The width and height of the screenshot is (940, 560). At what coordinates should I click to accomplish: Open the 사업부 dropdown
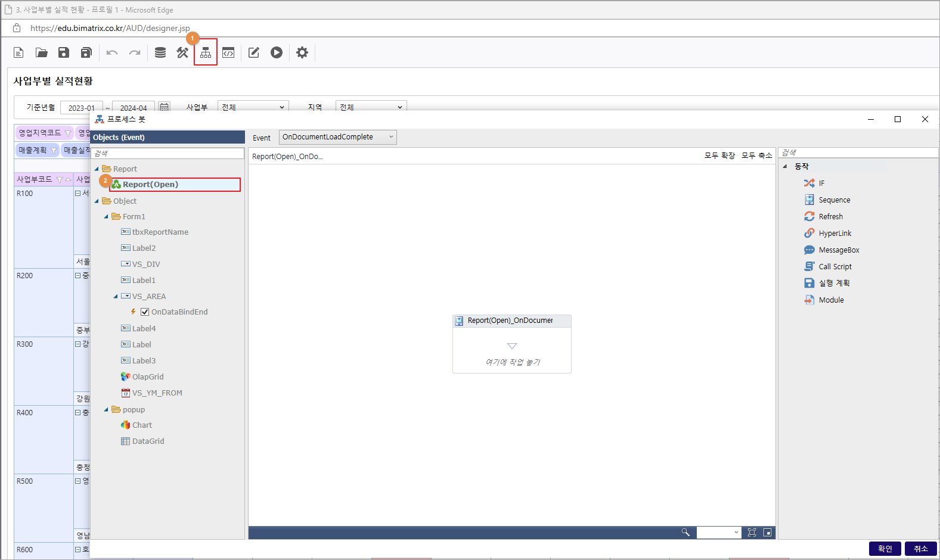253,107
